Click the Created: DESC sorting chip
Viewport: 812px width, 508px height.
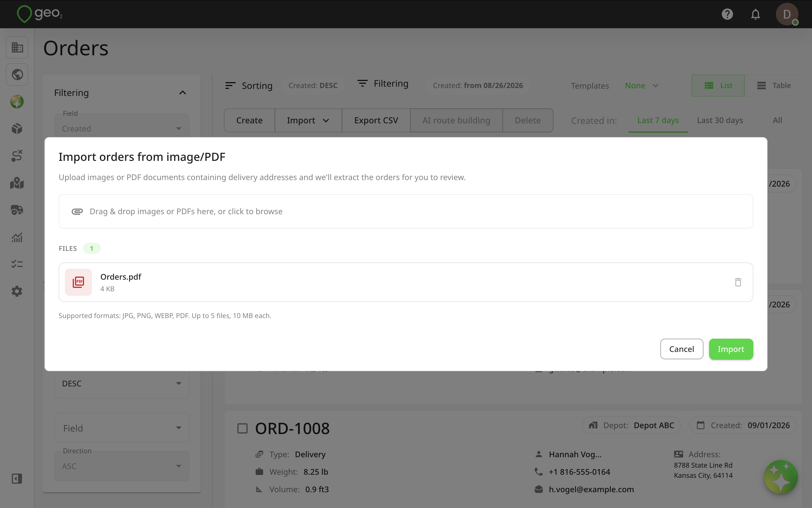[313, 86]
